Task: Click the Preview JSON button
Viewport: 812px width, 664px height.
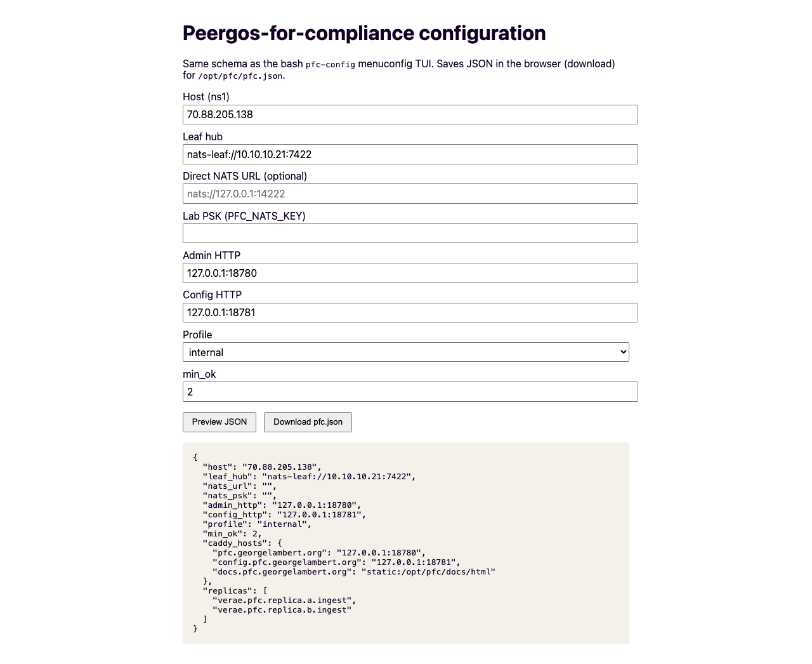Action: point(219,422)
